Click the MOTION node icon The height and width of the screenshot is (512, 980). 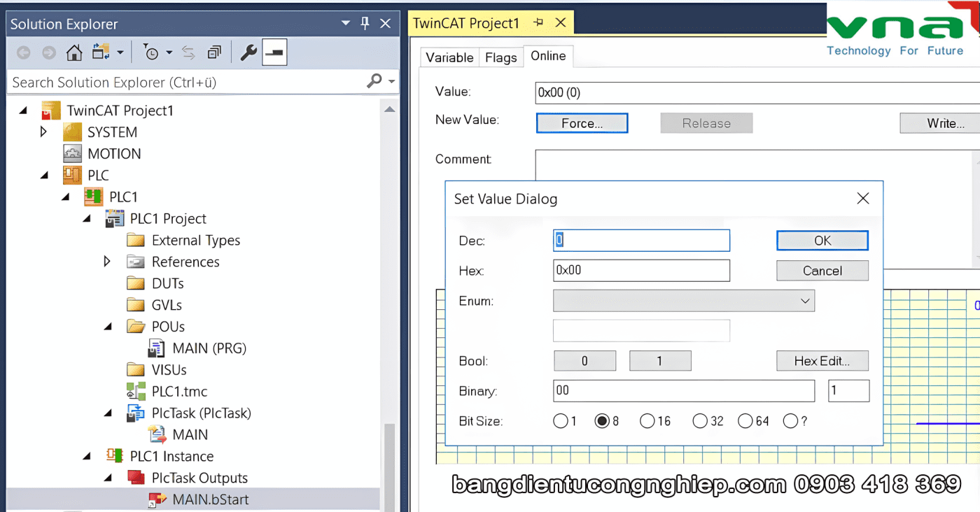click(x=72, y=154)
